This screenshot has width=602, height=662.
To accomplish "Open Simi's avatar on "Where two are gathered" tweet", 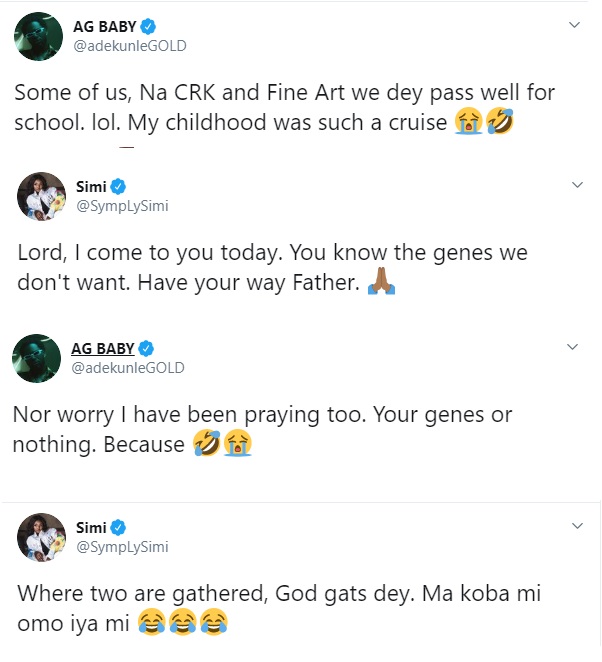I will (x=42, y=536).
